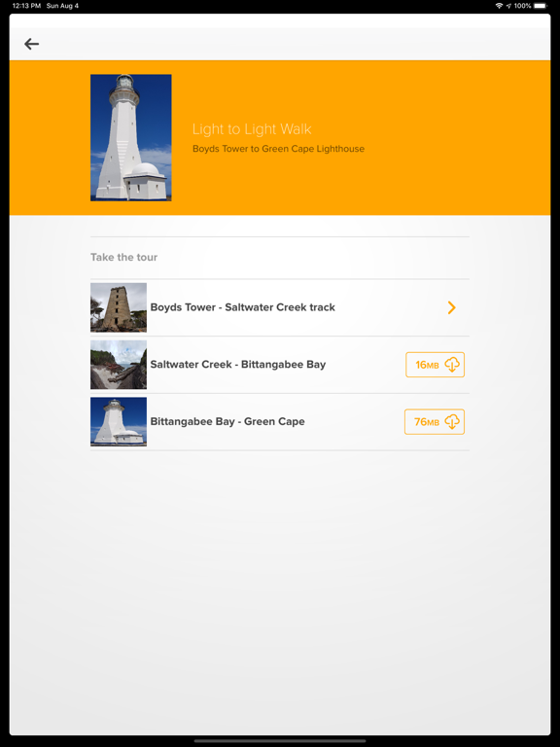Check the battery indicator in status bar

pos(542,6)
